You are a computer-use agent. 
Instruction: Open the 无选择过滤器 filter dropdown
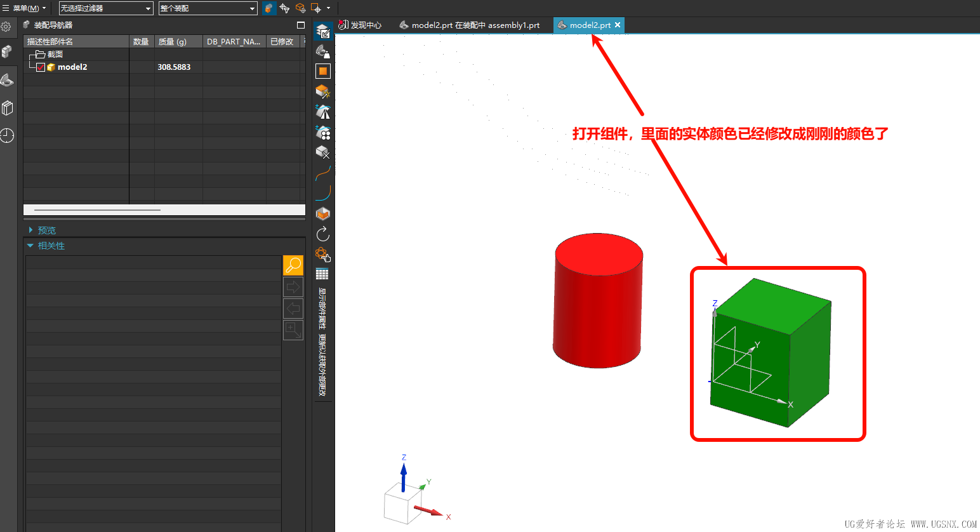[105, 8]
